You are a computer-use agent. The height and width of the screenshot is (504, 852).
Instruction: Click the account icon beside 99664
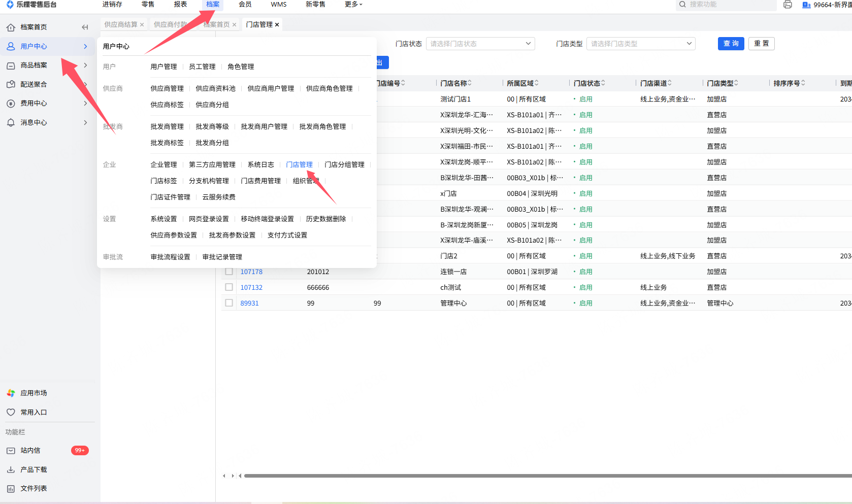point(806,5)
